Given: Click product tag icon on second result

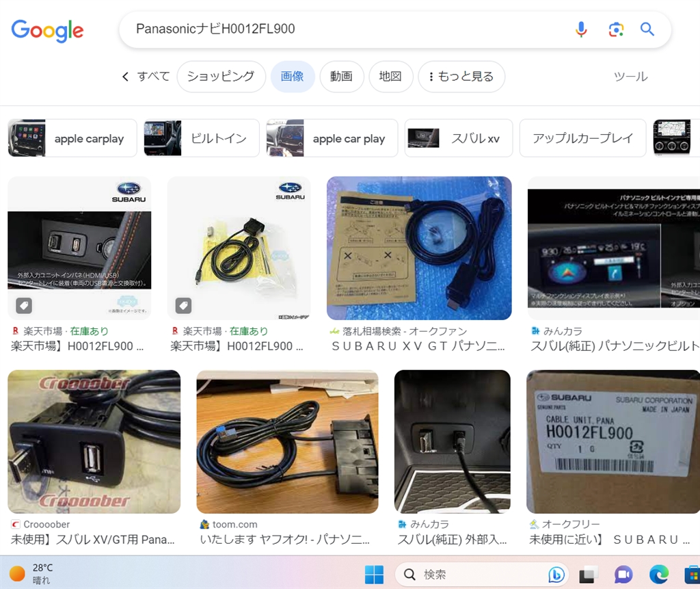Looking at the screenshot, I should point(183,306).
